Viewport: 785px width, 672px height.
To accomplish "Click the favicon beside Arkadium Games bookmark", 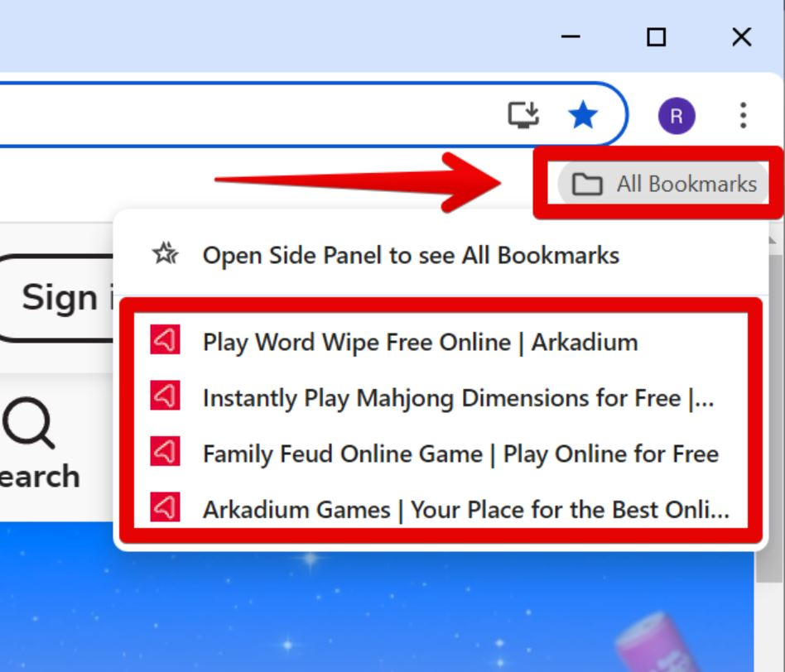I will pos(166,506).
